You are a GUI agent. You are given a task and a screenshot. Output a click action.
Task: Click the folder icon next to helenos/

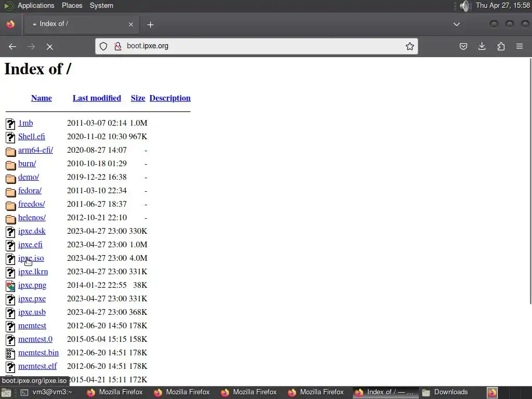[10, 219]
